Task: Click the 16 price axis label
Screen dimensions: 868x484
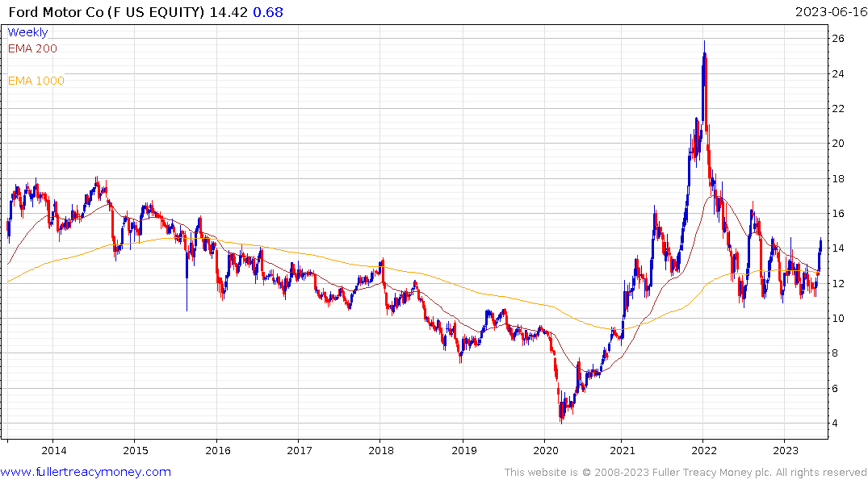Action: (838, 214)
